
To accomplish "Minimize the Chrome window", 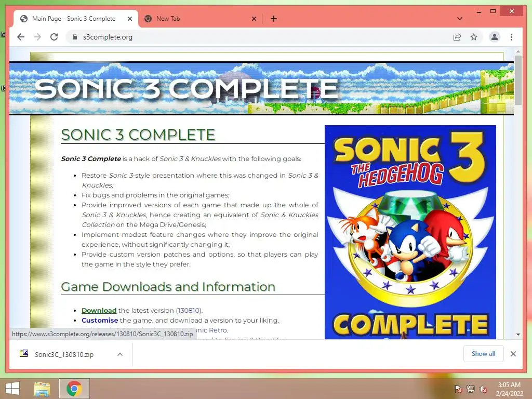I will 478,11.
